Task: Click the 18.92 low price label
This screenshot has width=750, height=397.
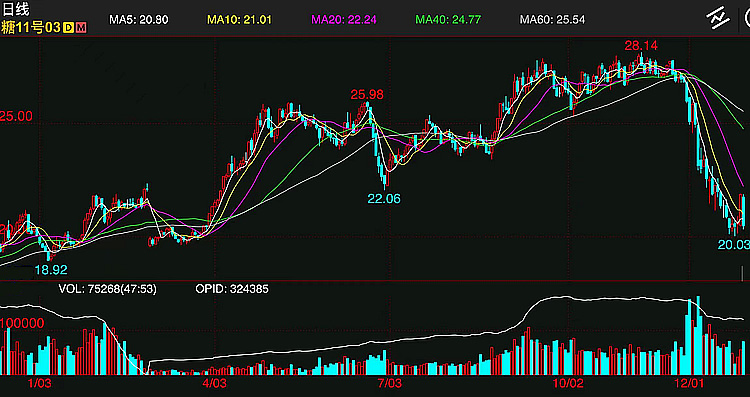Action: pyautogui.click(x=51, y=270)
